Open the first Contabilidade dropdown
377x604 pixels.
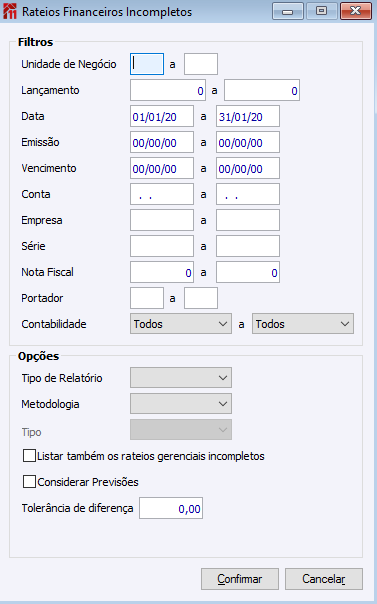(181, 324)
